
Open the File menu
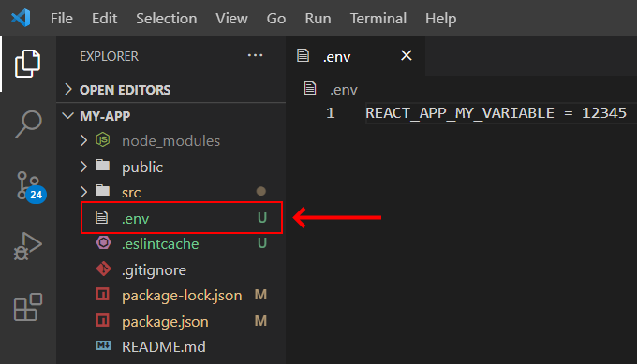(62, 19)
